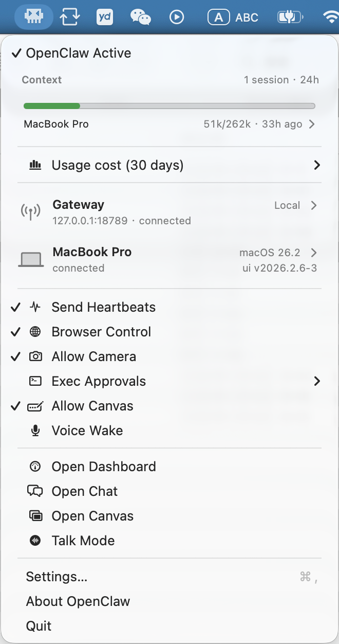The image size is (339, 644).
Task: Click the Voice Wake microphone icon
Action: pos(35,431)
